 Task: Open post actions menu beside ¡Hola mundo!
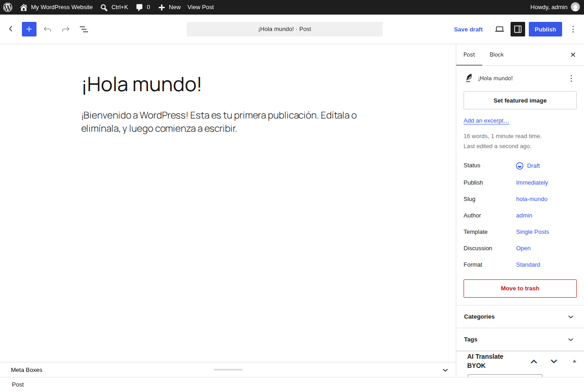(571, 78)
